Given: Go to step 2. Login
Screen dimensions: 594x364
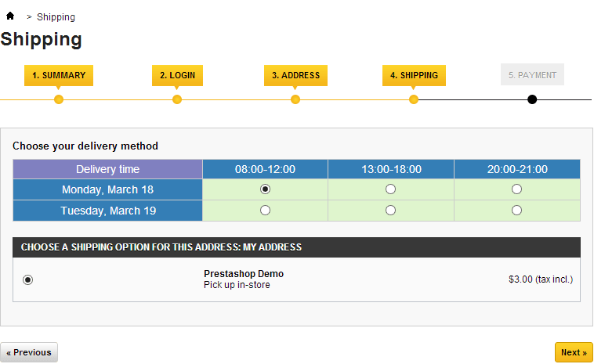Looking at the screenshot, I should coord(177,75).
